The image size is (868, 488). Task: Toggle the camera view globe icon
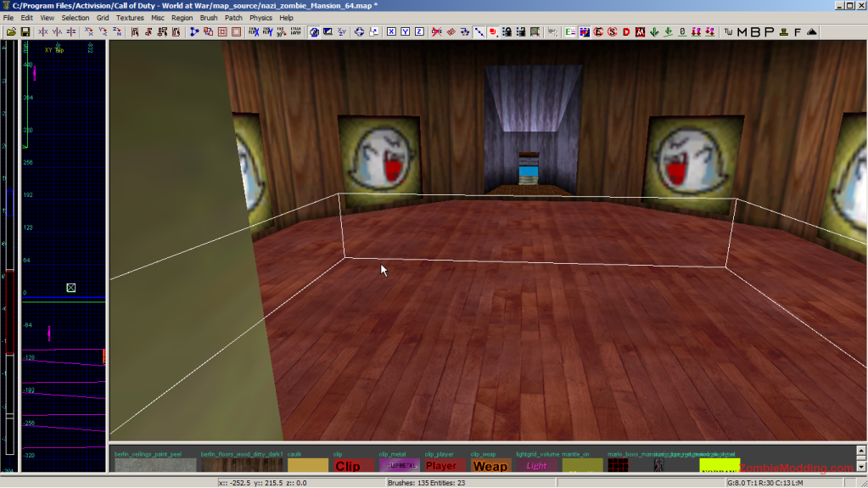pyautogui.click(x=314, y=32)
